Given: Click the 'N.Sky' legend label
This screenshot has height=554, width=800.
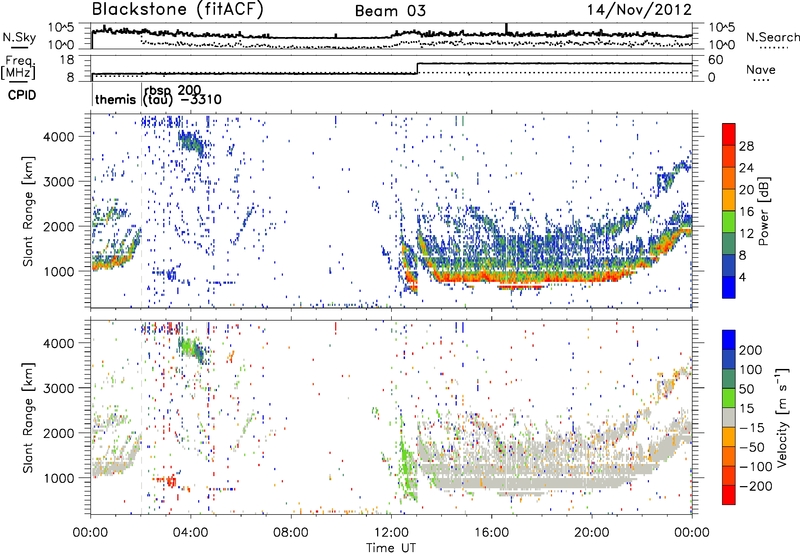Looking at the screenshot, I should point(19,37).
